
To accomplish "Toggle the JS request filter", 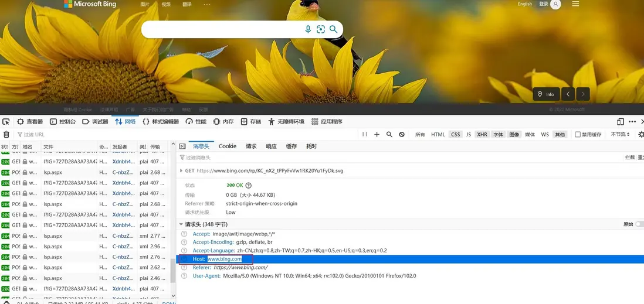I will click(x=468, y=135).
